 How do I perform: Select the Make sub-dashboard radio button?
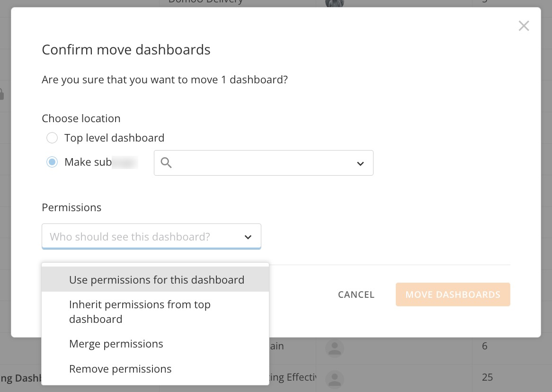[x=52, y=162]
